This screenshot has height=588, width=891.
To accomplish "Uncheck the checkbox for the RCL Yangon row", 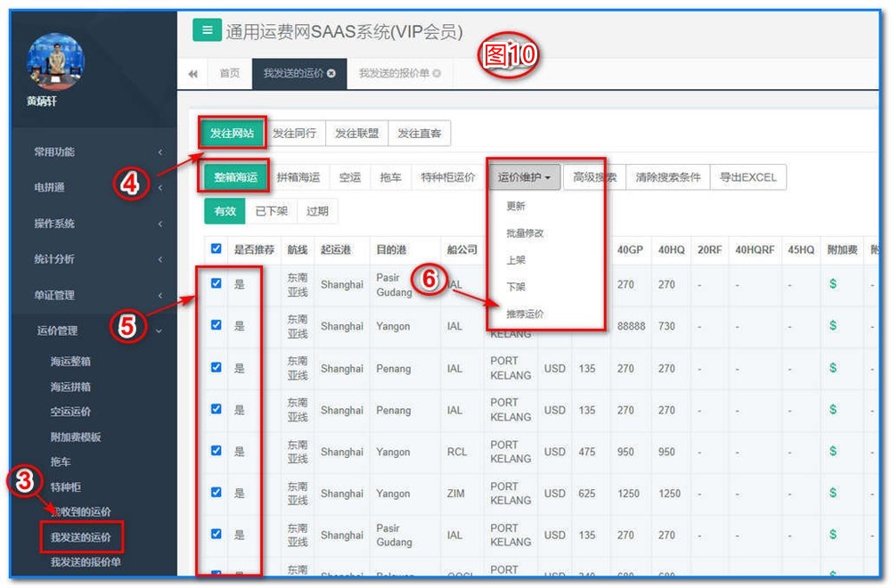I will click(216, 451).
